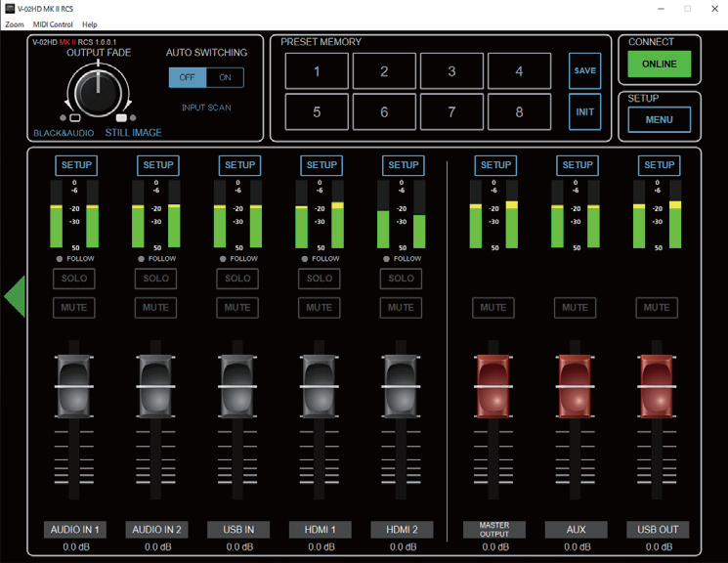
Task: Open the Help menu
Action: (90, 24)
